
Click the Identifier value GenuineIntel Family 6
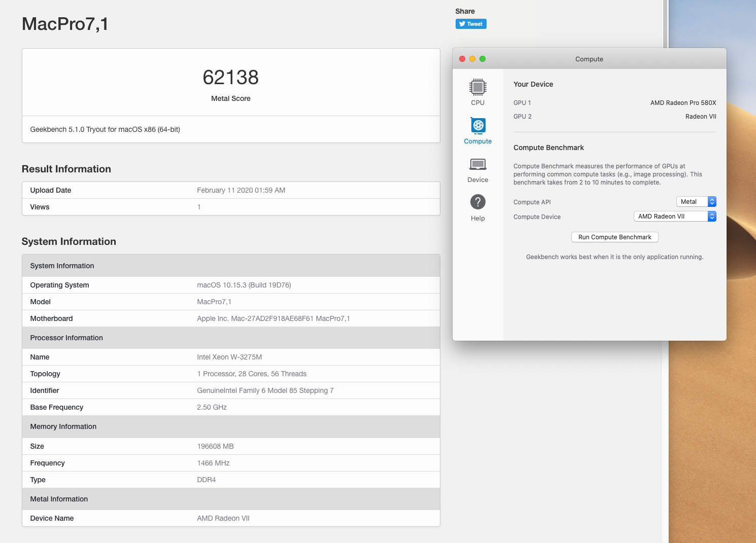[x=265, y=390]
